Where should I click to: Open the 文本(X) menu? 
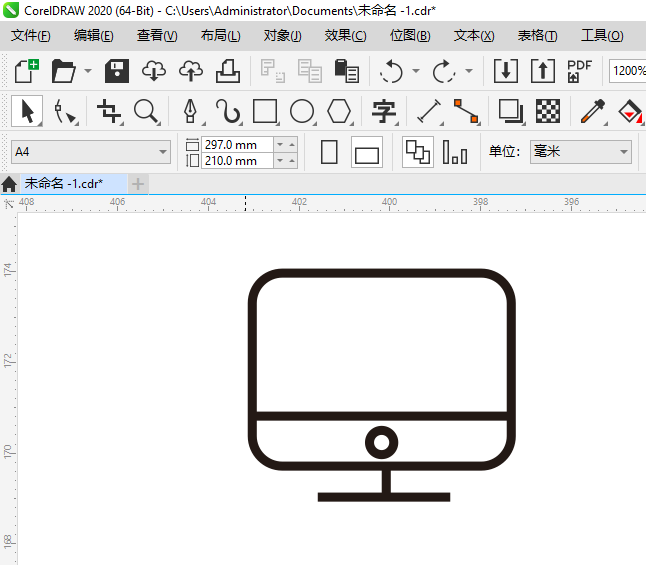(474, 35)
